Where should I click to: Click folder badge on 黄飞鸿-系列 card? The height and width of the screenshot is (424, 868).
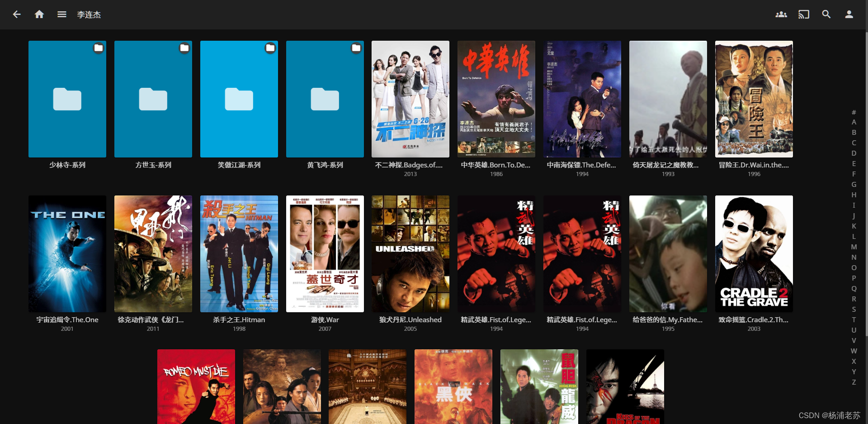356,48
